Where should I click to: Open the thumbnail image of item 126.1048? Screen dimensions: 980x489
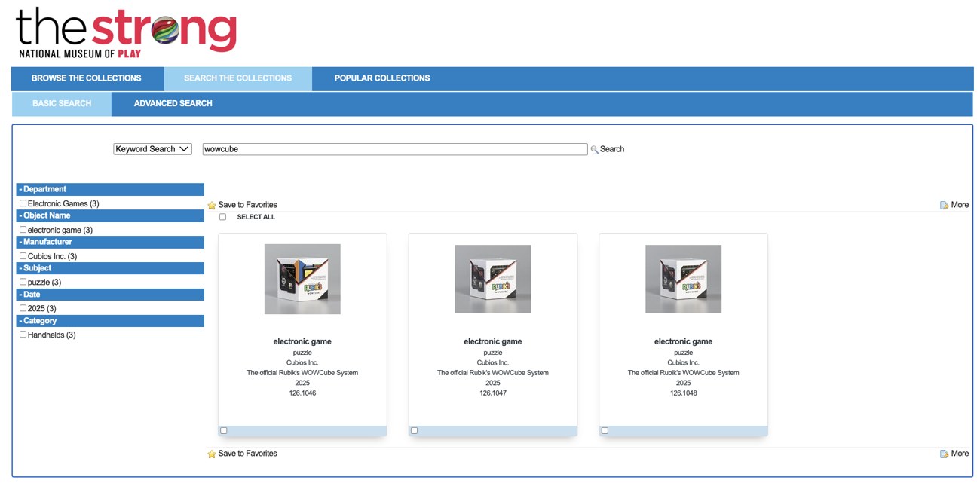point(683,279)
